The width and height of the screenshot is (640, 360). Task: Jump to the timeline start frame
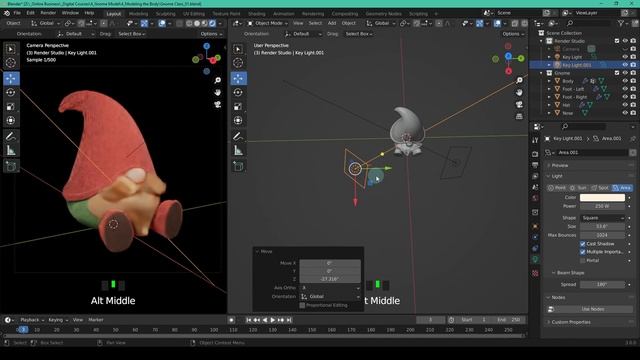(249, 320)
